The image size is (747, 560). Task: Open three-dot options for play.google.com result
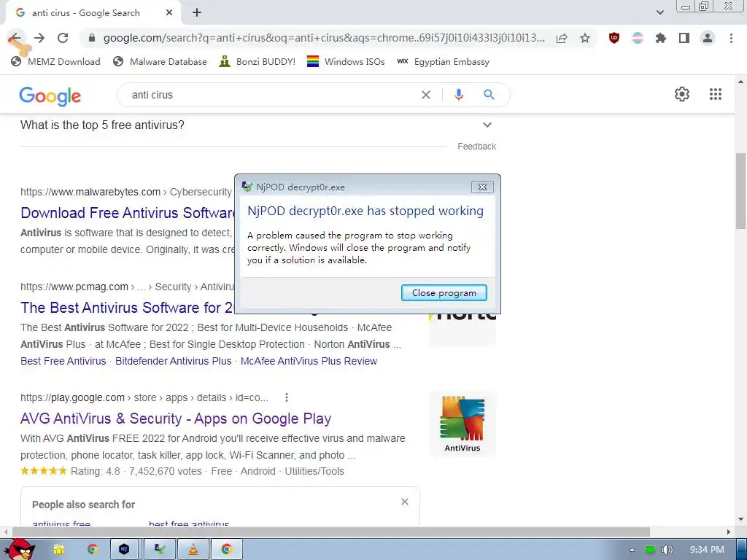coord(286,397)
